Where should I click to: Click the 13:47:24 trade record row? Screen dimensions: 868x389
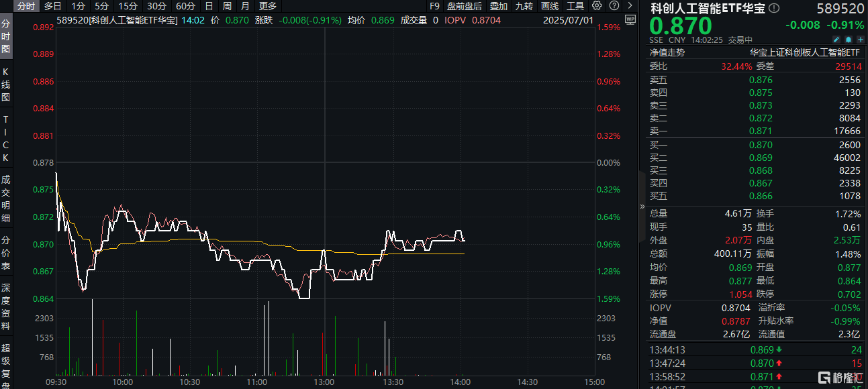pyautogui.click(x=755, y=363)
